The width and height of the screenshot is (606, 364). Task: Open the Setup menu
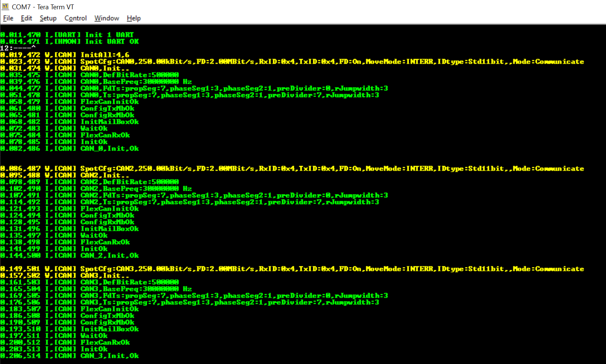tap(48, 18)
